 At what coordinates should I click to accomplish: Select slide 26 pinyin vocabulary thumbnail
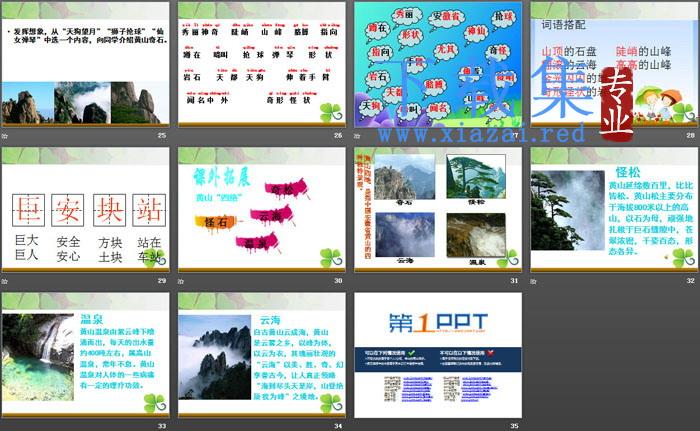click(x=262, y=64)
